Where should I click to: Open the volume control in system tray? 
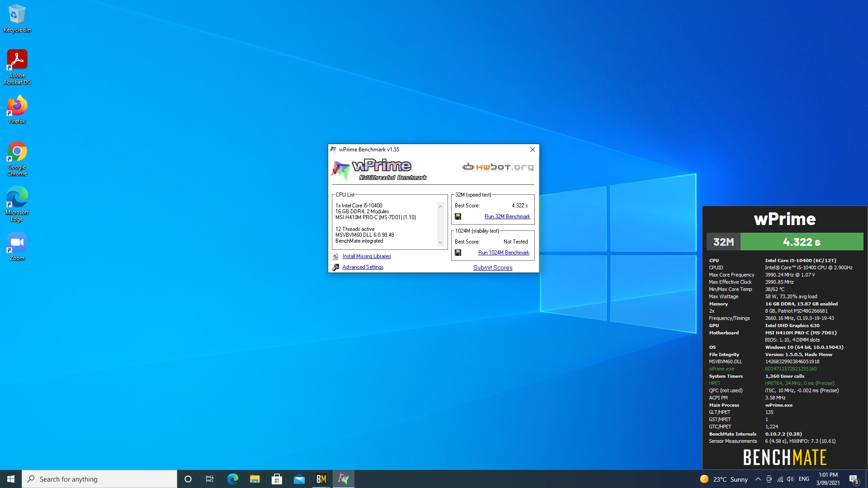pos(790,479)
